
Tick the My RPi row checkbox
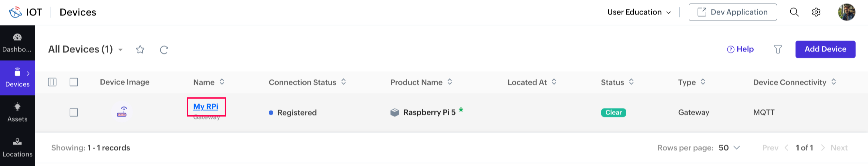(x=74, y=112)
